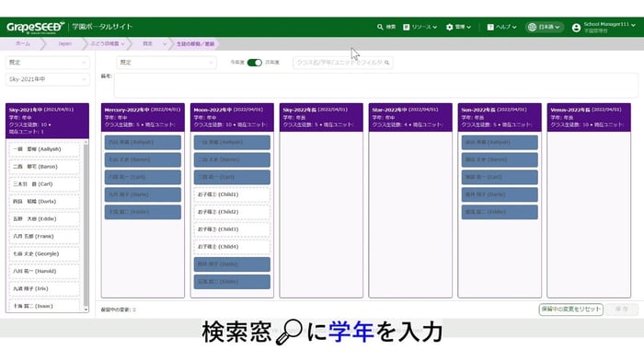
Task: Open the School Manager111 account icon
Action: coord(576,27)
